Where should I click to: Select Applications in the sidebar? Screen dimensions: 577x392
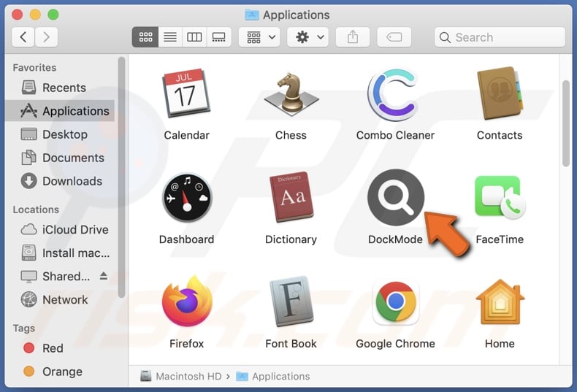pos(61,111)
